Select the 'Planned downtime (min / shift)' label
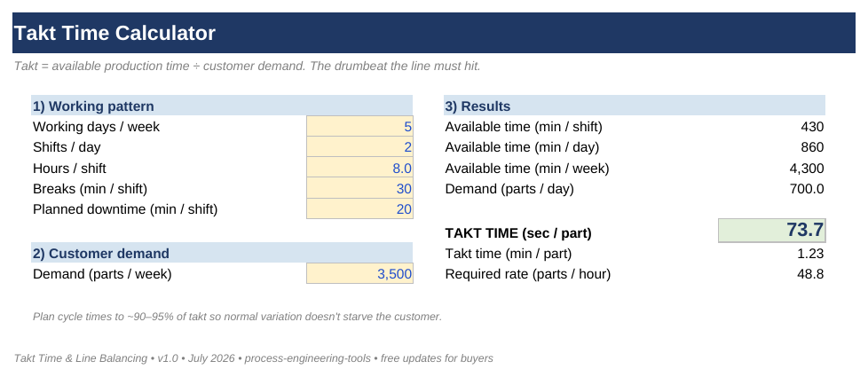 [x=125, y=209]
